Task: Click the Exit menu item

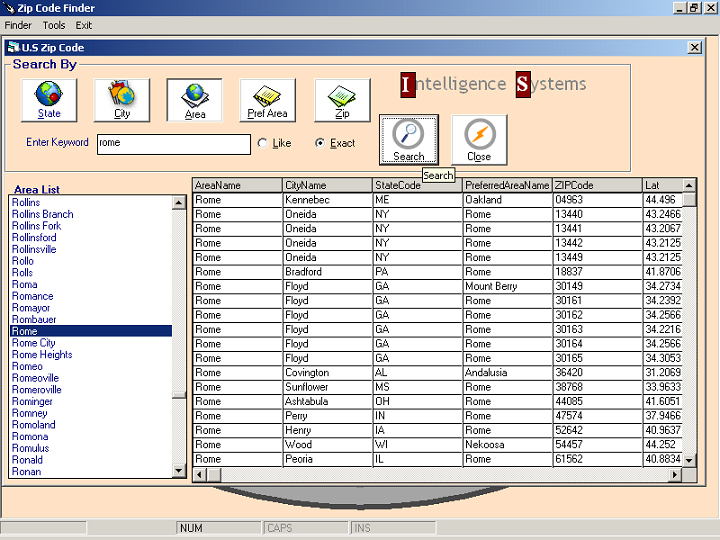Action: [84, 25]
